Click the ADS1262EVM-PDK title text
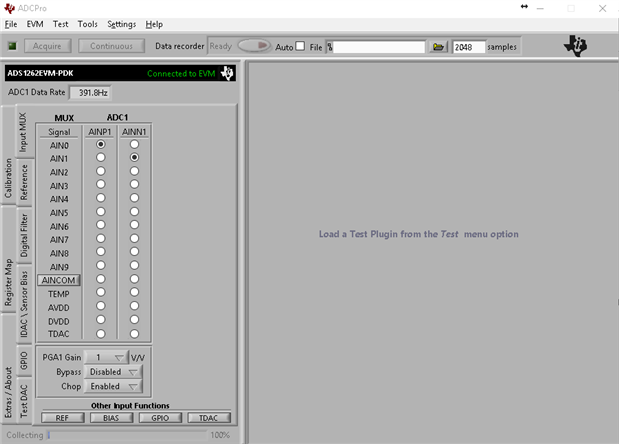This screenshot has height=444, width=619. (40, 73)
